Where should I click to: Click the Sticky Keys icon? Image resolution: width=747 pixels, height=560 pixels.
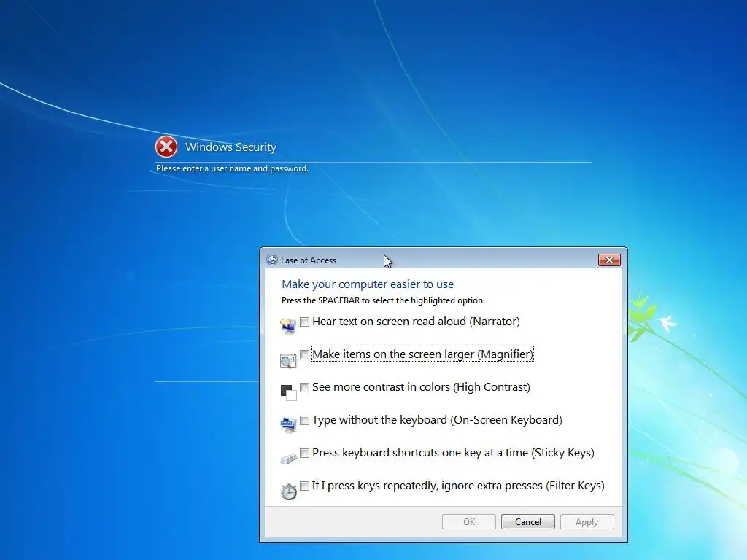pyautogui.click(x=288, y=459)
